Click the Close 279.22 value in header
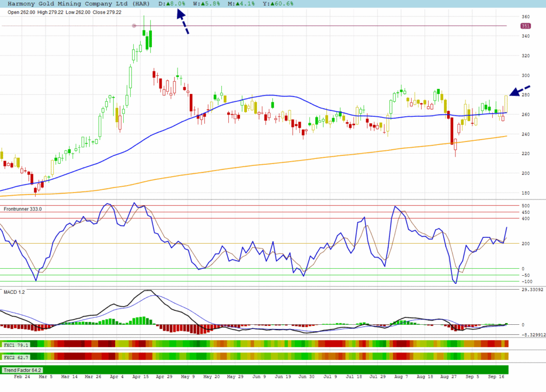This screenshot has height=392, width=546. click(x=107, y=12)
